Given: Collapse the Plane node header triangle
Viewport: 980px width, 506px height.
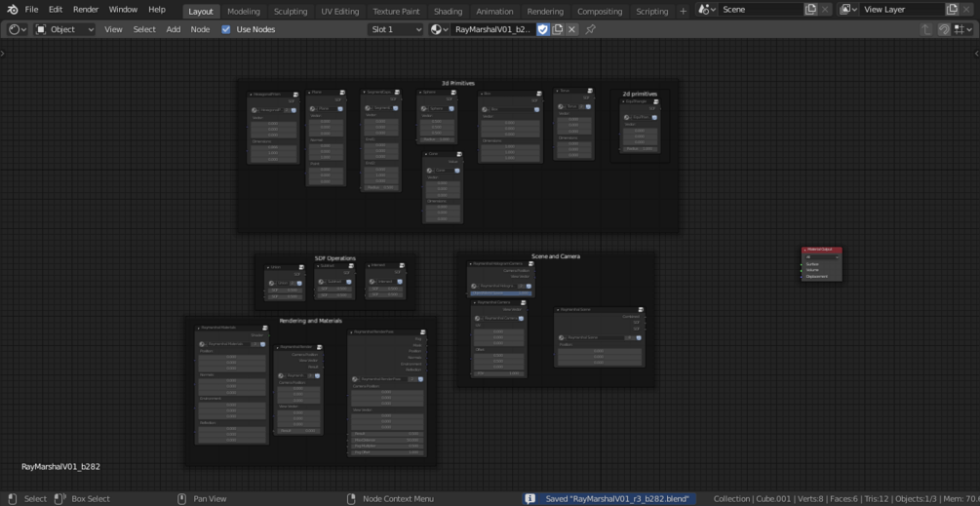Looking at the screenshot, I should [309, 92].
